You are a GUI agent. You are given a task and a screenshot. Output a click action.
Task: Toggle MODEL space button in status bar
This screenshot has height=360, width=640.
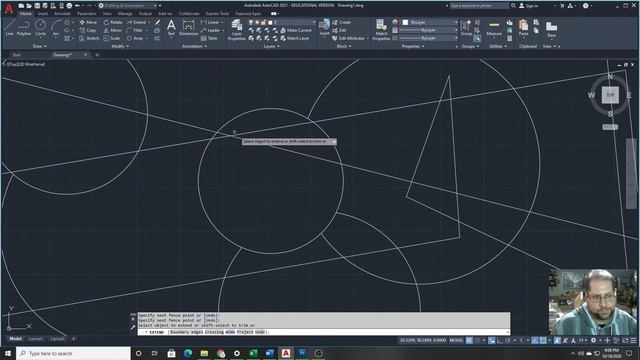coord(456,340)
